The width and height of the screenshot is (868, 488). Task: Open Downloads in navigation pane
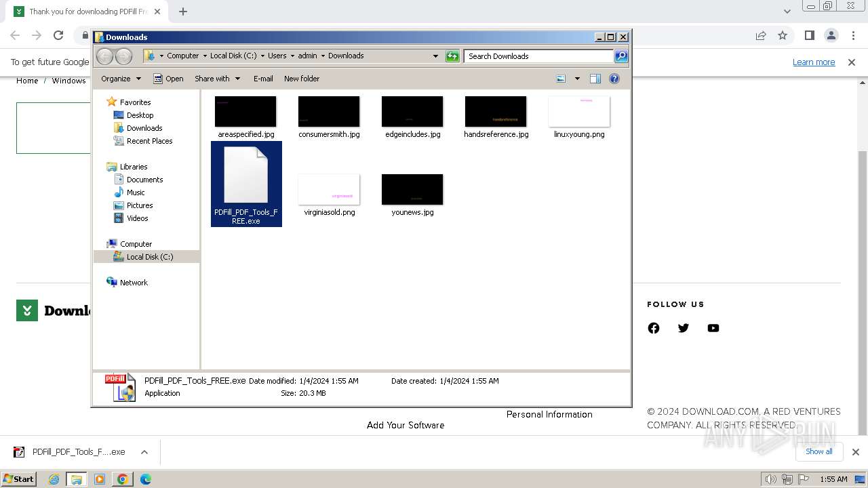coord(144,128)
